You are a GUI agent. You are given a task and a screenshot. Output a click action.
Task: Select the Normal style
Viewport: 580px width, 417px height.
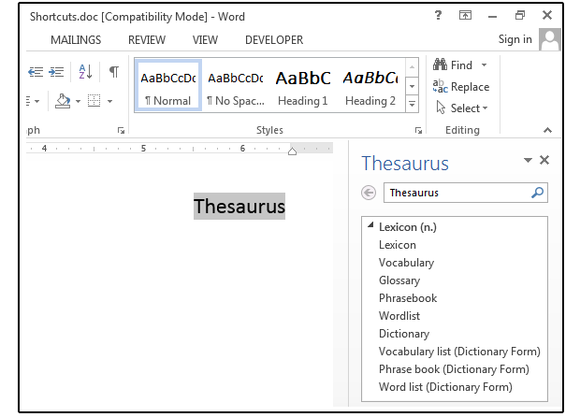[168, 86]
